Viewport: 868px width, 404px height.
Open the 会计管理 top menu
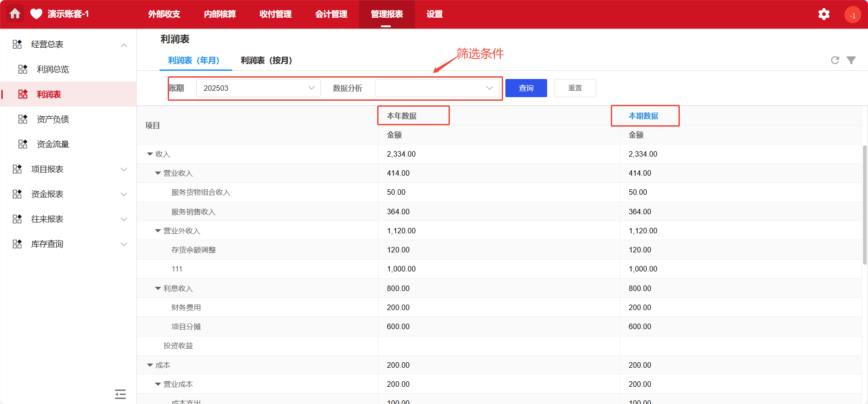point(331,15)
